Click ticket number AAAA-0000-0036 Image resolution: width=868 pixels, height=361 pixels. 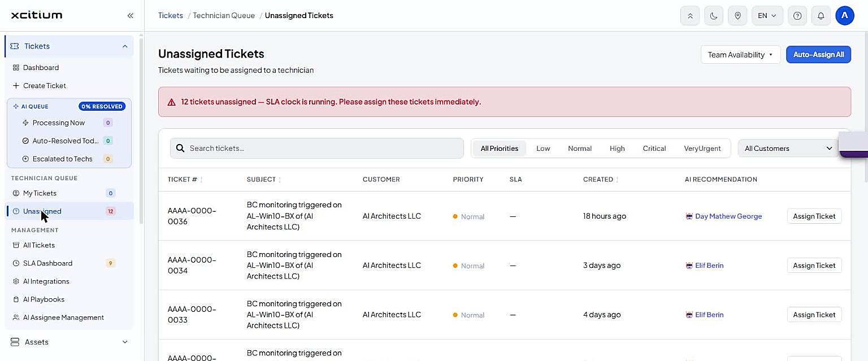(x=192, y=216)
